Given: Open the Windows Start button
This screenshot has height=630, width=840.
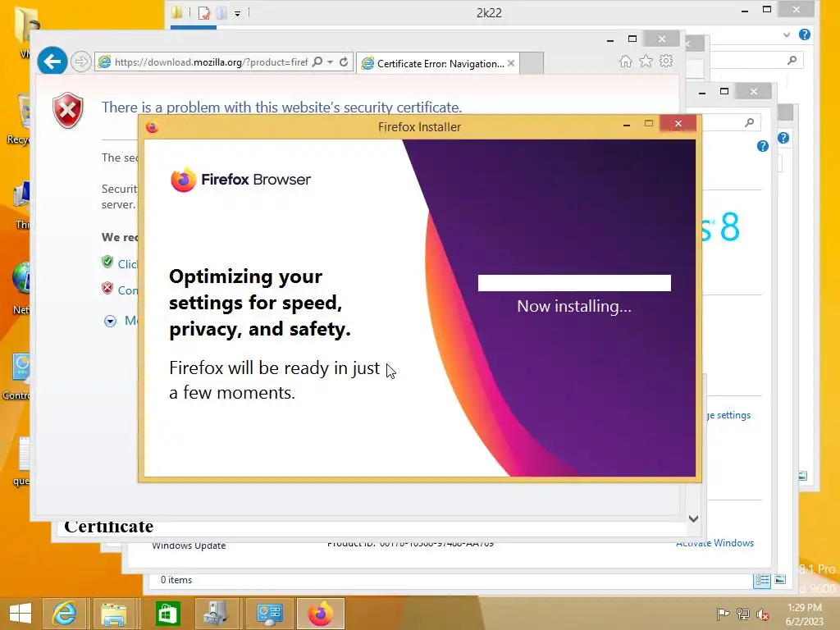Looking at the screenshot, I should [21, 614].
